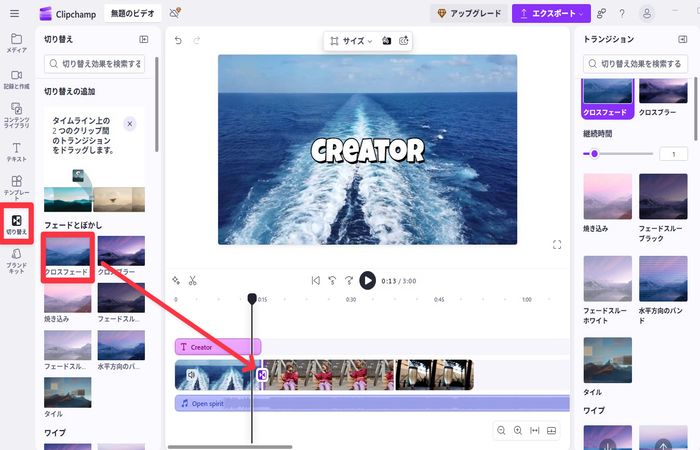
Task: Click the アップグレード upgrade button
Action: [x=468, y=13]
